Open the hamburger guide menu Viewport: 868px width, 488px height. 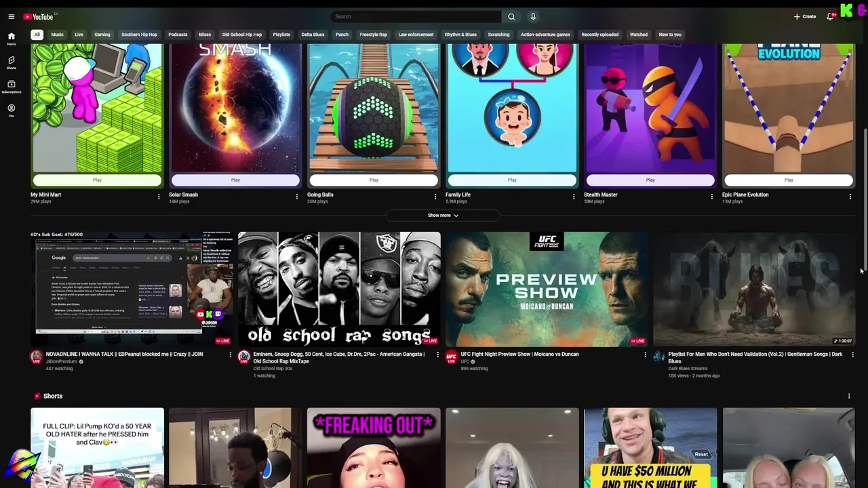11,16
